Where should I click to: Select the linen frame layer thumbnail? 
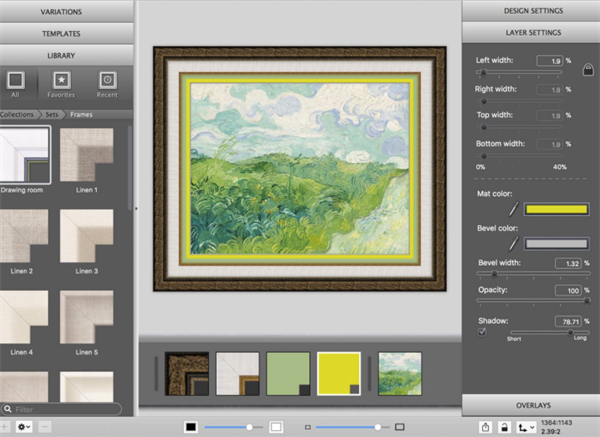click(x=238, y=374)
